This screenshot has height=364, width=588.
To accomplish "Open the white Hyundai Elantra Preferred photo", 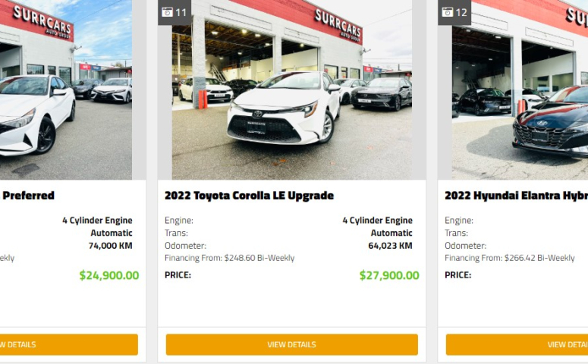I will pyautogui.click(x=65, y=89).
